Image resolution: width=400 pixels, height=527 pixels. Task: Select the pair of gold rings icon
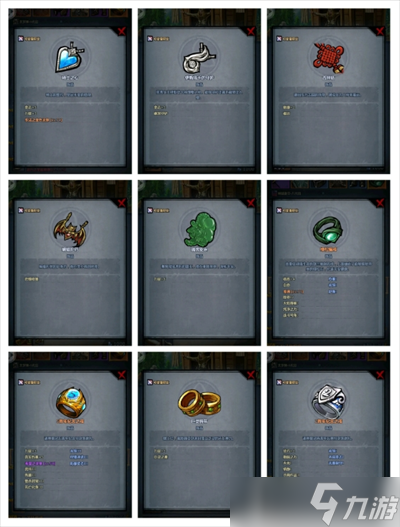[x=199, y=403]
